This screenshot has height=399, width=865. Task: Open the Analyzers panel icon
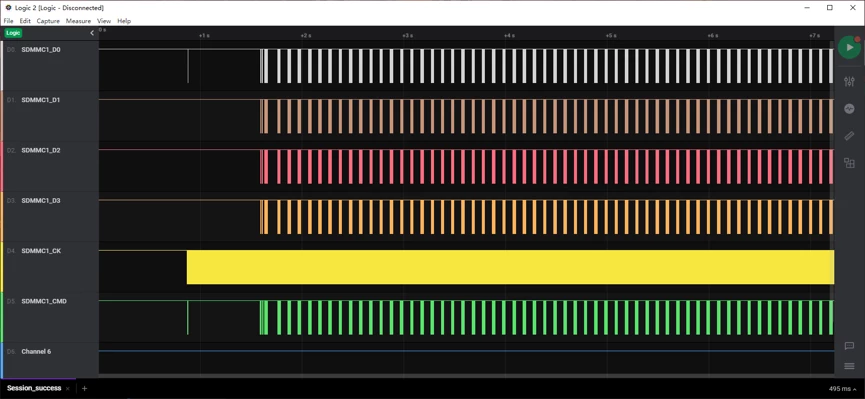[x=849, y=109]
